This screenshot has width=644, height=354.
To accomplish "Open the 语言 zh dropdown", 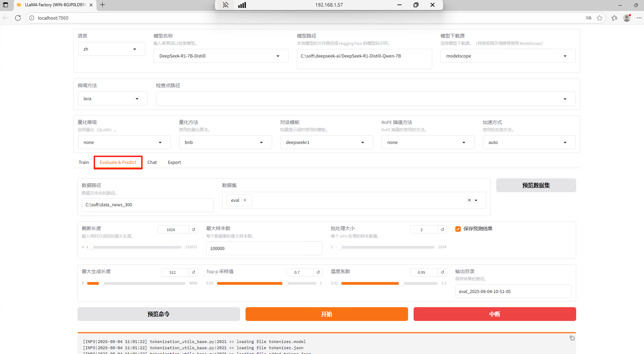I will tap(111, 49).
